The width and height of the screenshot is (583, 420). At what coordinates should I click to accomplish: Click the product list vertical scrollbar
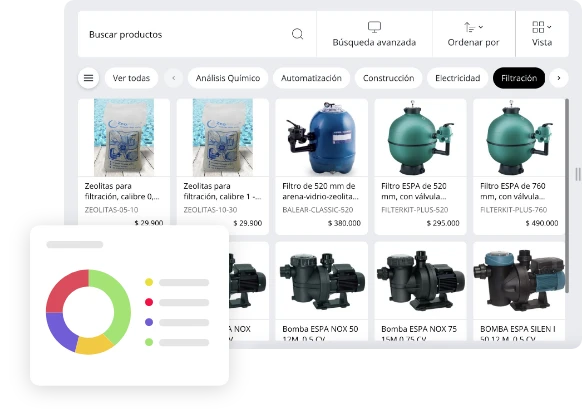point(567,196)
